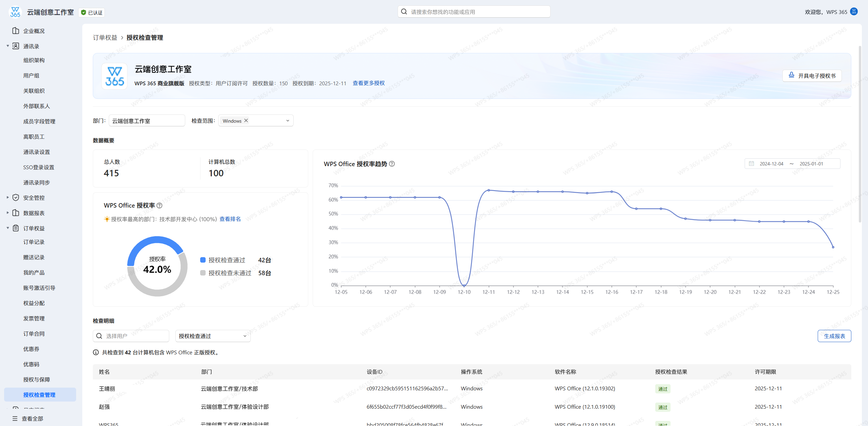Select 成员字段管理 in sidebar
The width and height of the screenshot is (868, 426).
pos(39,121)
